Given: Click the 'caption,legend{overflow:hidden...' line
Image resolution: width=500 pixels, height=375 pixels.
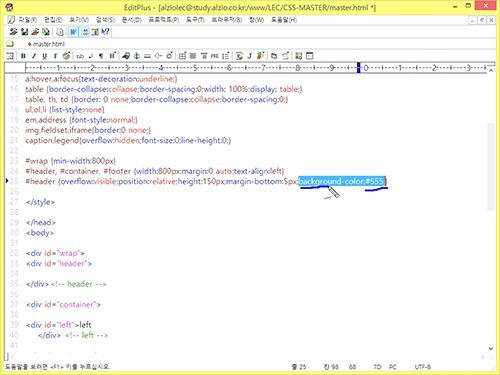Looking at the screenshot, I should 128,140.
